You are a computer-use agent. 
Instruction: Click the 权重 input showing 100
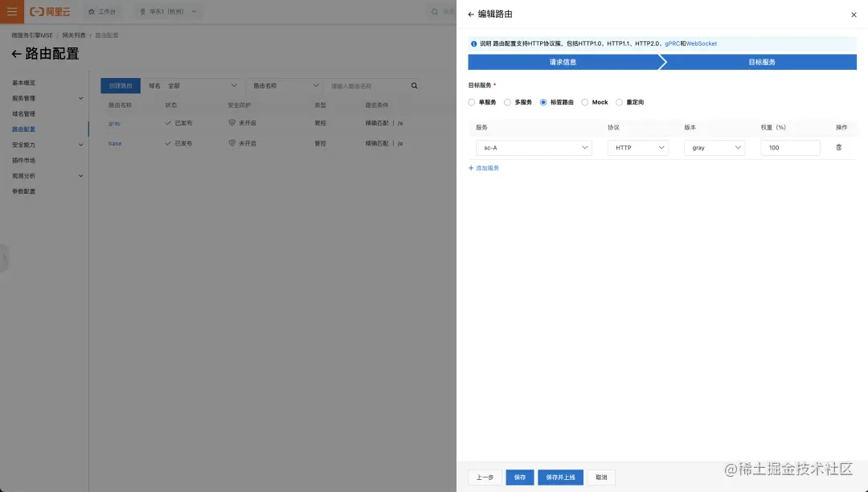(x=790, y=148)
